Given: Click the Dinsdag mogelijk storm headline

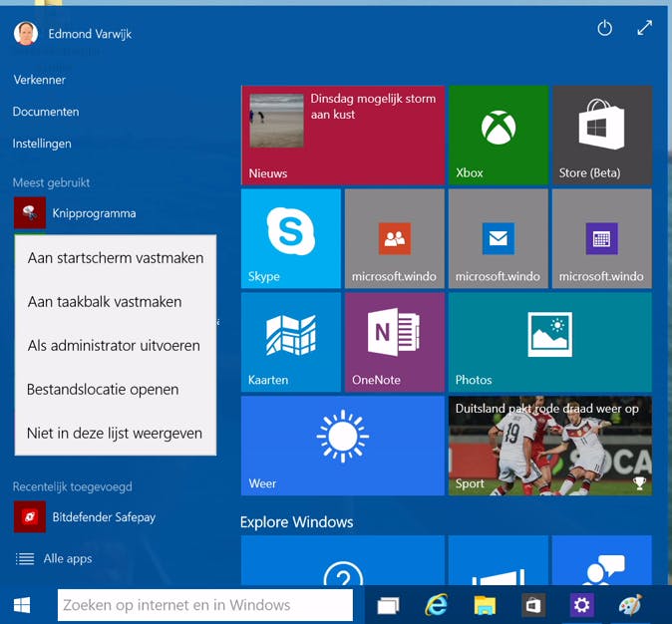Looking at the screenshot, I should [373, 107].
